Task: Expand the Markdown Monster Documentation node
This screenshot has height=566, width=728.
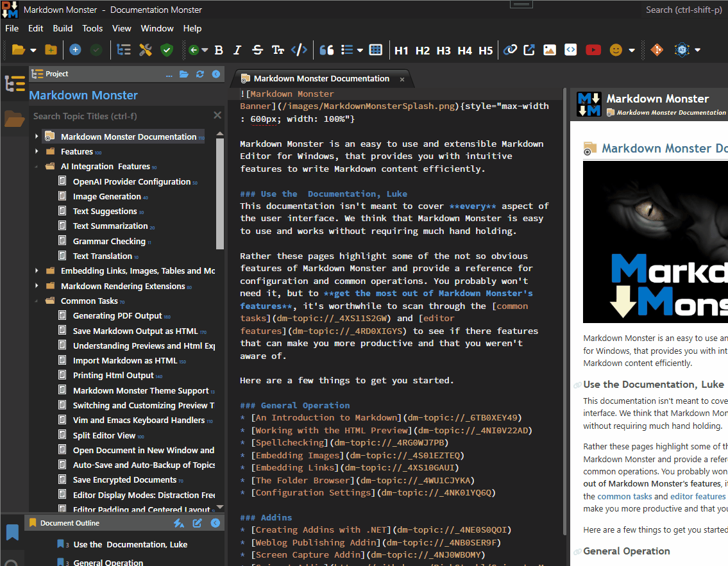Action: [37, 137]
